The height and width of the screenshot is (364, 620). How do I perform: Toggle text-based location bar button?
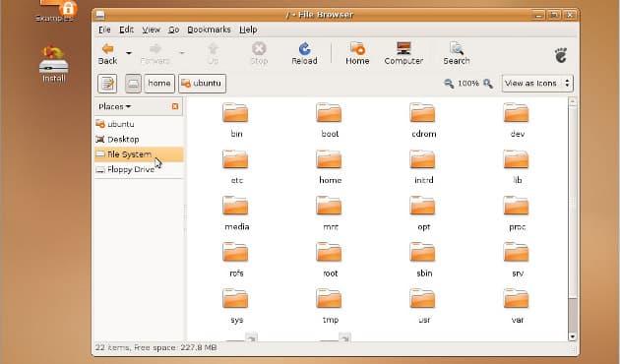[107, 84]
